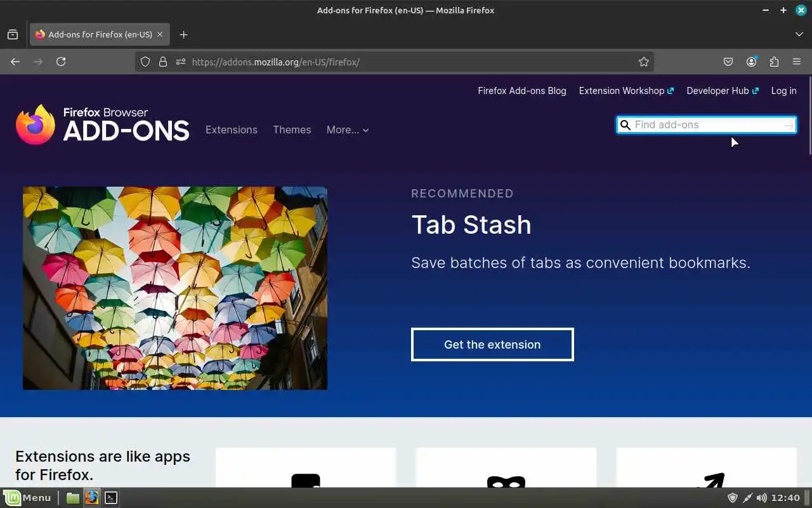
Task: Click Log in
Action: coord(783,91)
